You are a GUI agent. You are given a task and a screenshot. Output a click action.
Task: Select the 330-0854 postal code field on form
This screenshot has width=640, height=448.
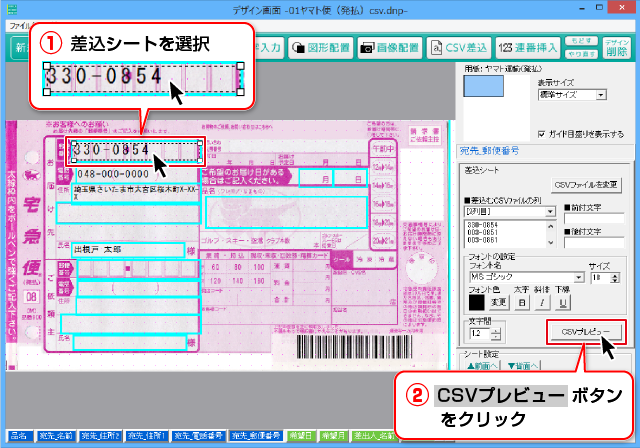pyautogui.click(x=136, y=151)
